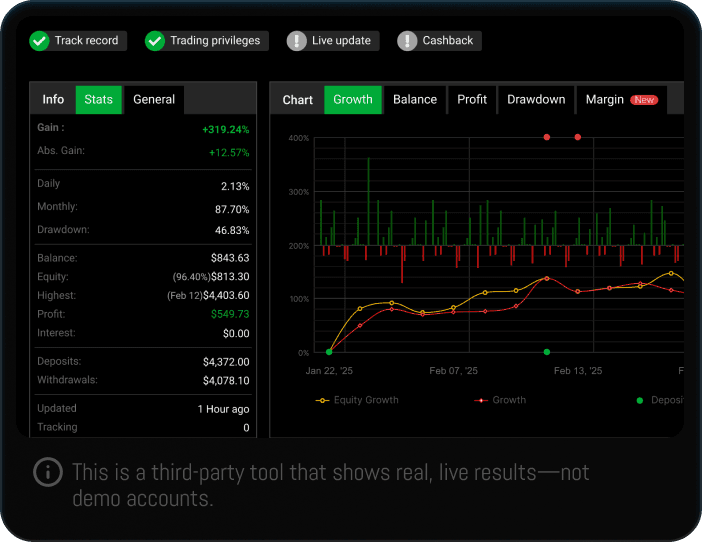Click the Highest value $4,403.60
The image size is (702, 542).
[x=226, y=295]
